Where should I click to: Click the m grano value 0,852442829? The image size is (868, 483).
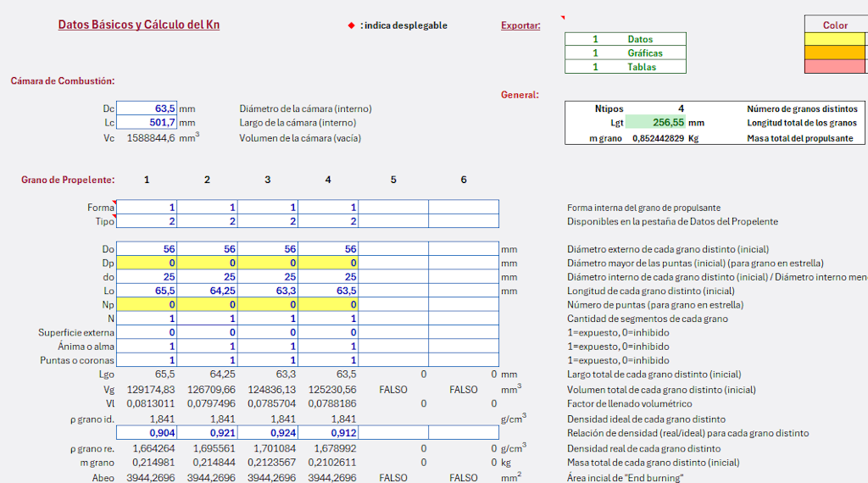[x=658, y=138]
